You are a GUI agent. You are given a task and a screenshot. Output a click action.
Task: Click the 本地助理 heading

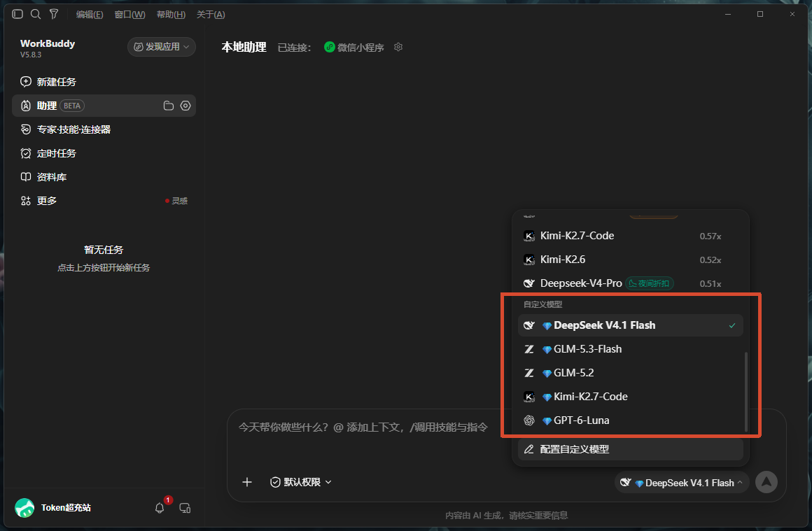point(244,47)
